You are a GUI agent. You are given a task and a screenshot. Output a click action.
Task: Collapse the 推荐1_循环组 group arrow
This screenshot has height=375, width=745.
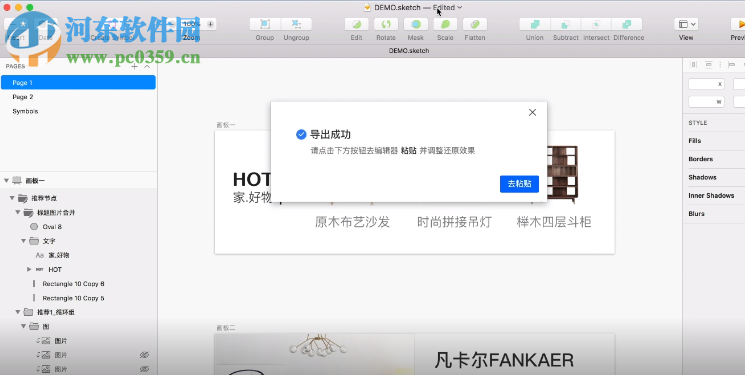(18, 312)
